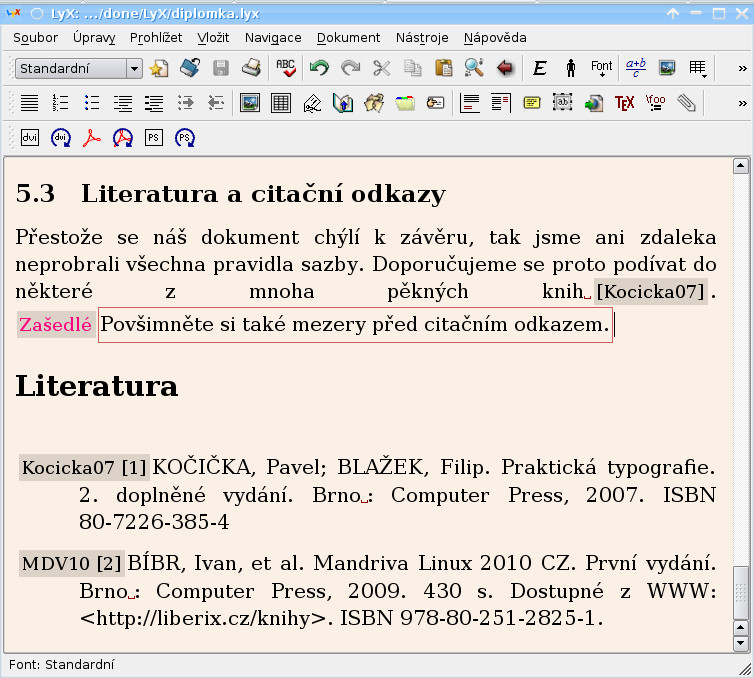The width and height of the screenshot is (754, 678).
Task: Open the Prohlížet menu
Action: 156,38
